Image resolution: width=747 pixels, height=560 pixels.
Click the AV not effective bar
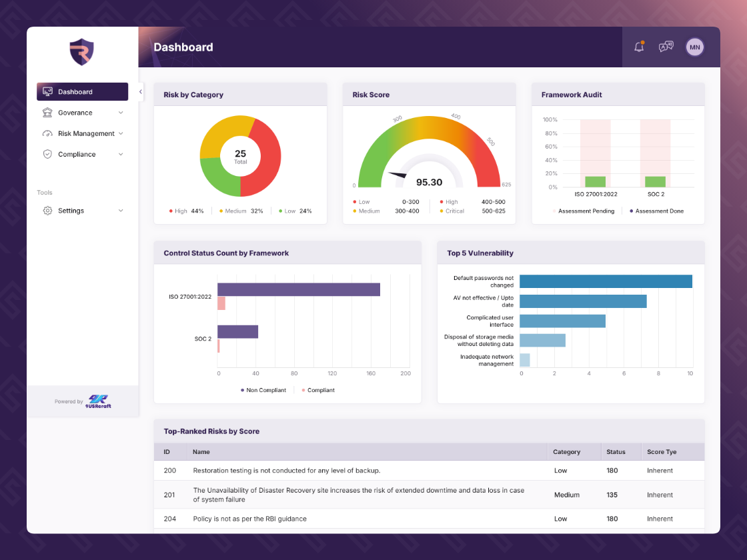[x=583, y=301]
